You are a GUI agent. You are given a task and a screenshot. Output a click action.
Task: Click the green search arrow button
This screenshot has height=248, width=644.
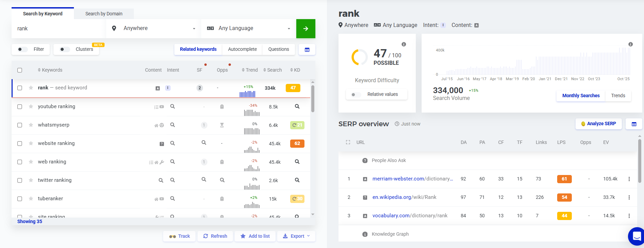click(x=305, y=29)
